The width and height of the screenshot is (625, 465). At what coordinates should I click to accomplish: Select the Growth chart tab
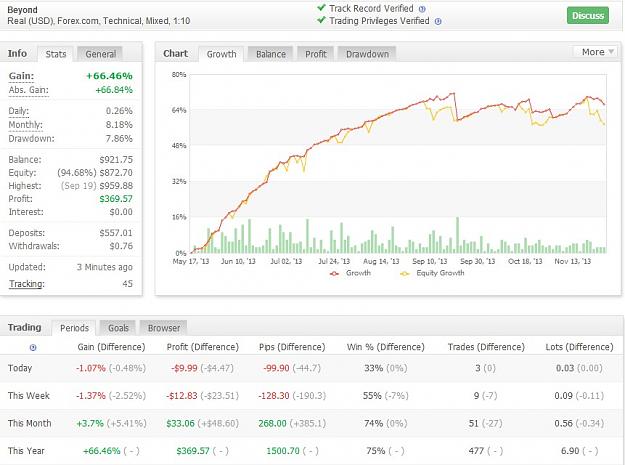(221, 54)
